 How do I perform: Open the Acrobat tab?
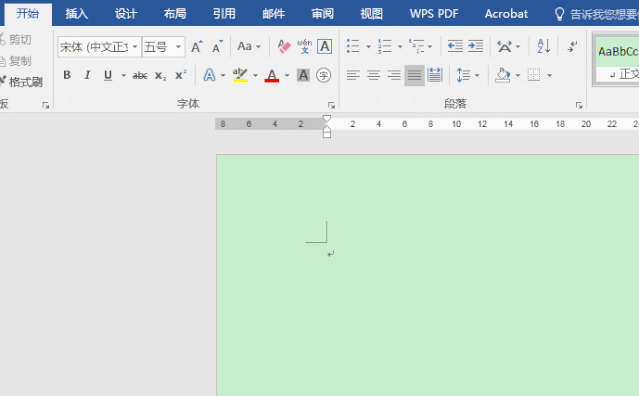point(506,14)
